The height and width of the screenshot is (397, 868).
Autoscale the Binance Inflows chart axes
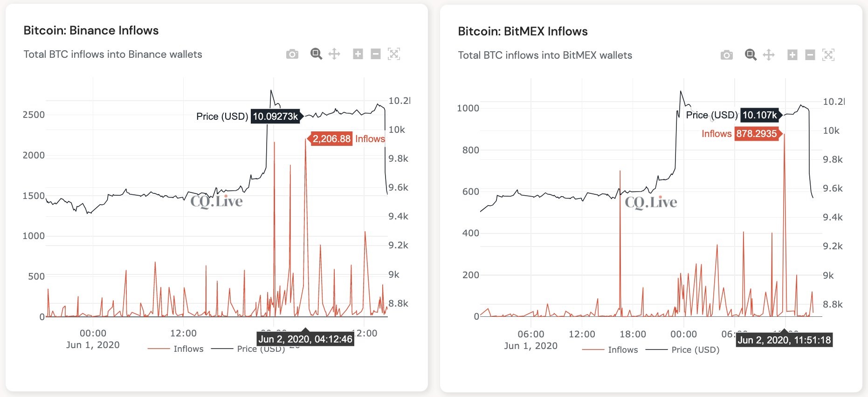tap(394, 54)
